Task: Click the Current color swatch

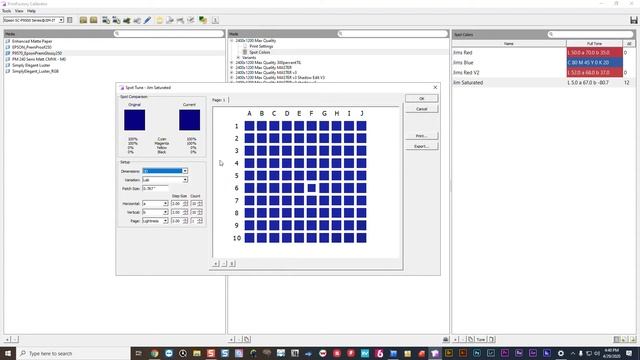Action: coord(189,120)
